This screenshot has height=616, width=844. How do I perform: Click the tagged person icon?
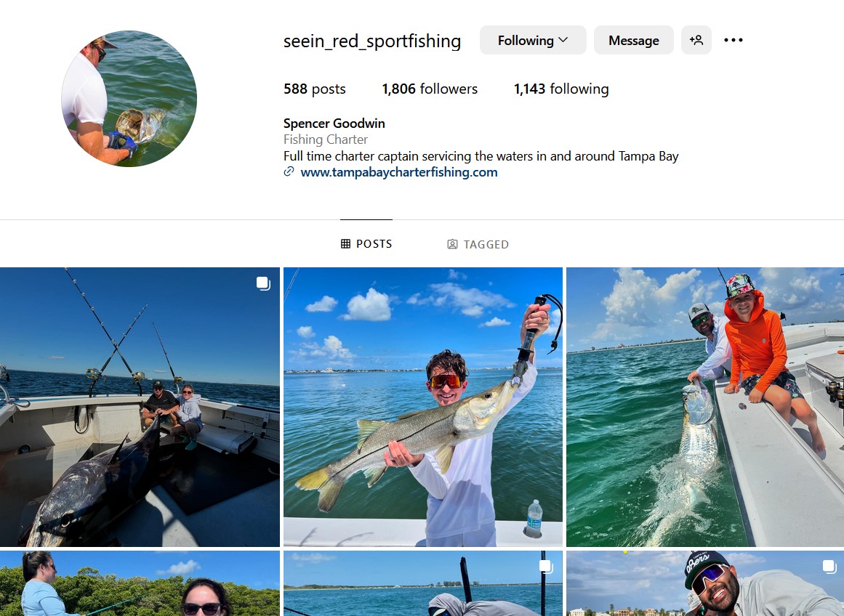coord(452,245)
